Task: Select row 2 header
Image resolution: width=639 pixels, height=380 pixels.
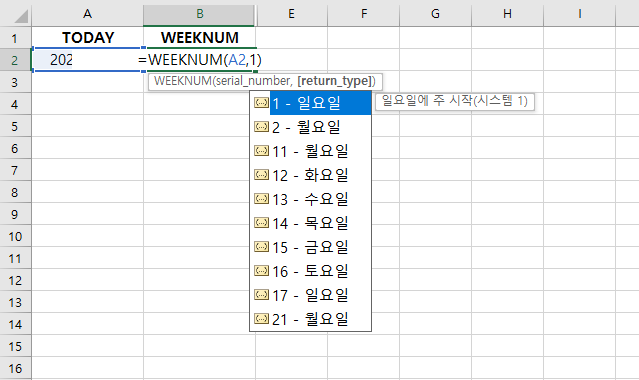Action: (15, 60)
